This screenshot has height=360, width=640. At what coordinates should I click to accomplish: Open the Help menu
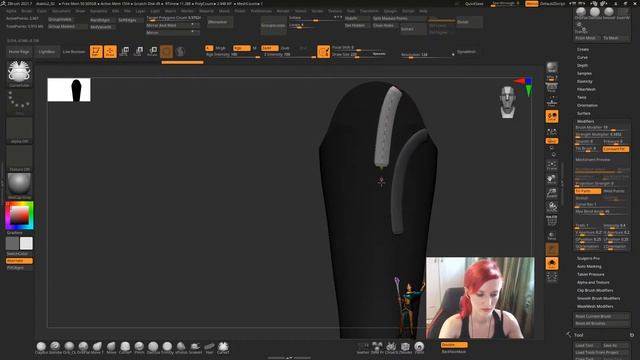point(424,11)
